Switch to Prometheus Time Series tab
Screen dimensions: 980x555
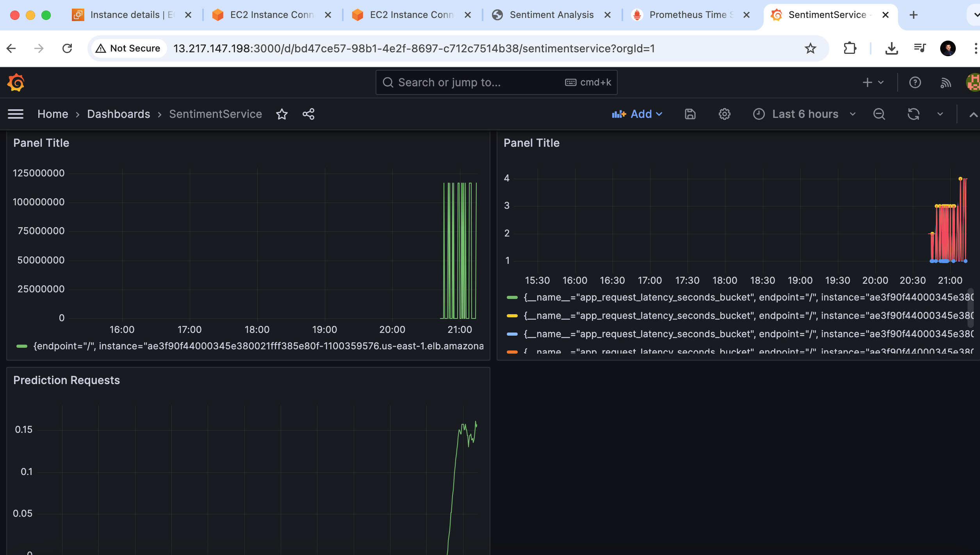pos(691,15)
